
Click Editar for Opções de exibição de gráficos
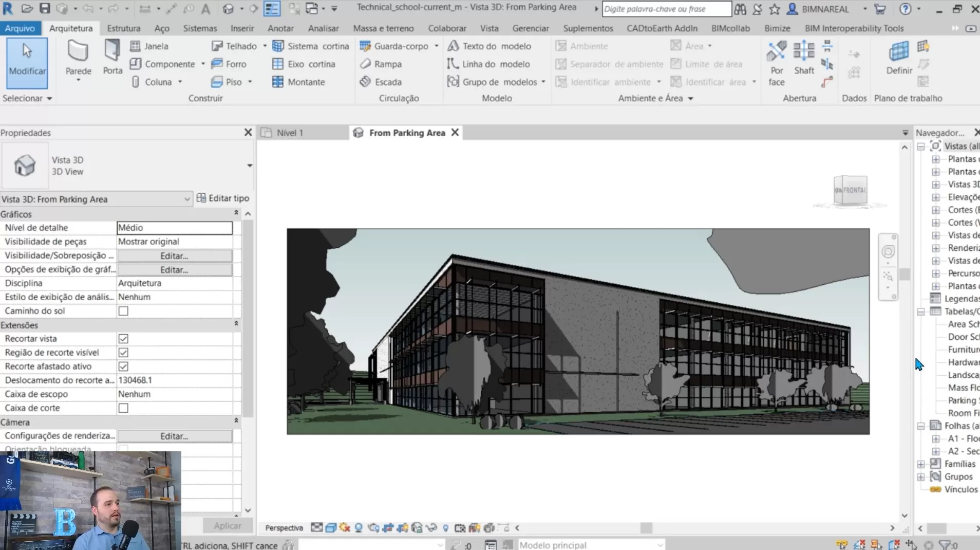[x=174, y=269]
